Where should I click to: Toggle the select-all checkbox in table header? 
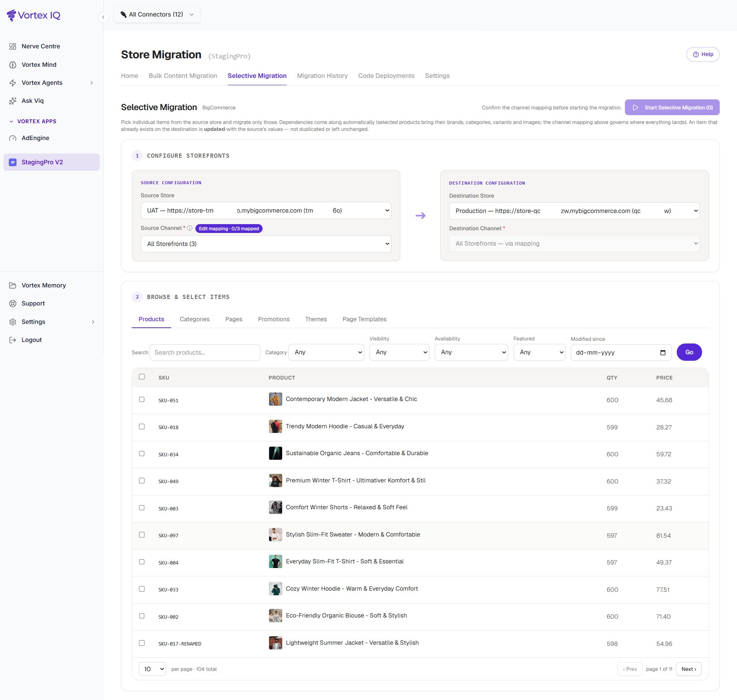tap(142, 377)
